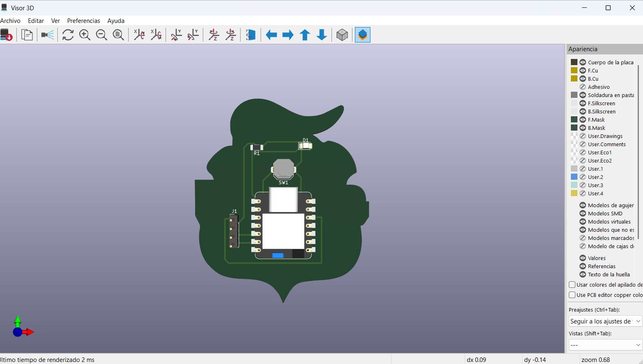
Task: Redraw the 3D view
Action: click(x=68, y=35)
